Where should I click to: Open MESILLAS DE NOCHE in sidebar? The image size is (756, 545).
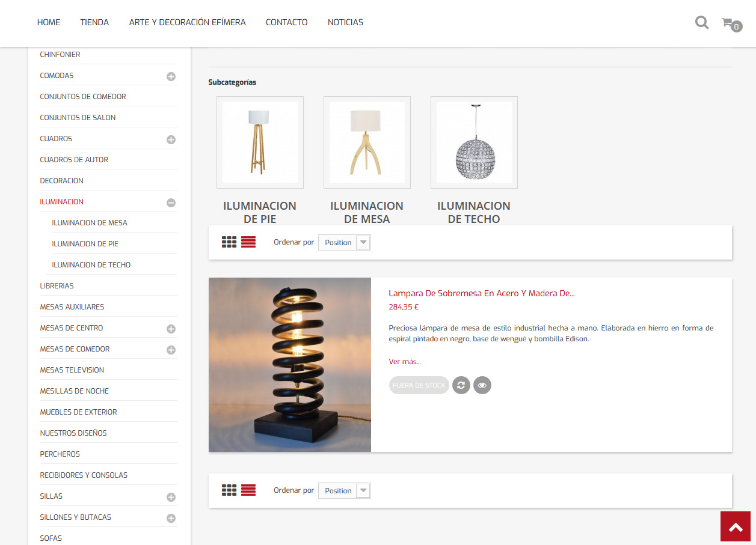[x=75, y=391]
